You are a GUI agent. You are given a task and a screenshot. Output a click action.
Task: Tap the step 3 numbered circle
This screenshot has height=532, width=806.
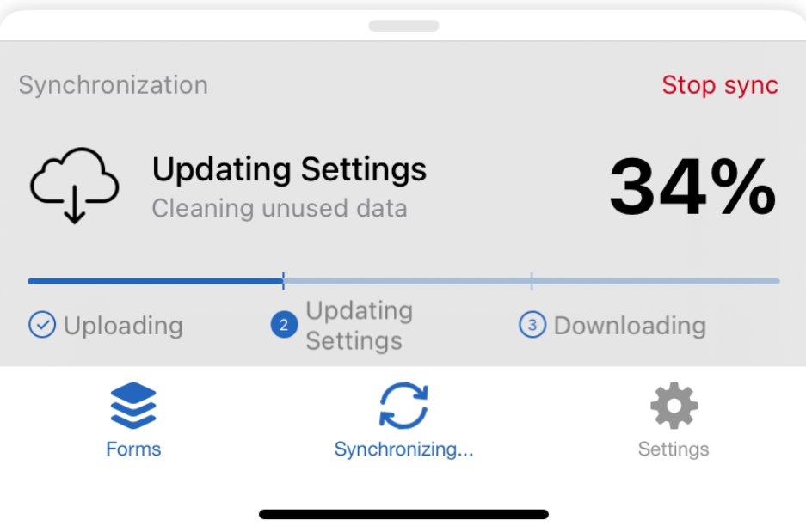[x=532, y=326]
